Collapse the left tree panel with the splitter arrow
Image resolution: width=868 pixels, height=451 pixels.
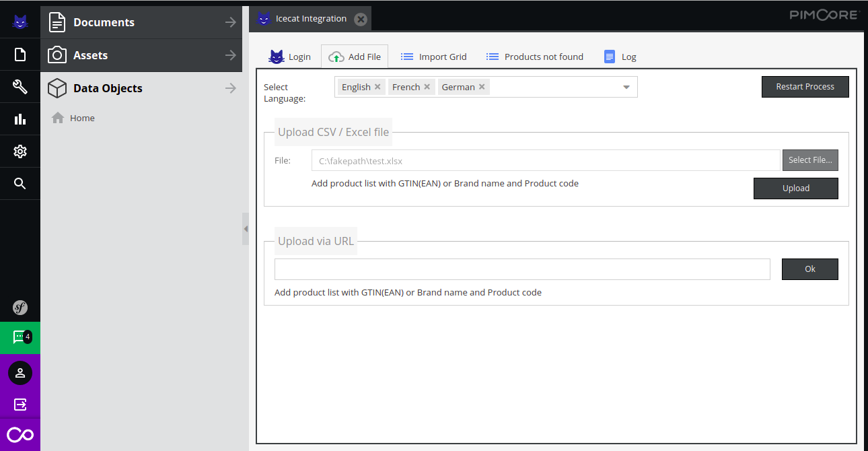pyautogui.click(x=246, y=229)
